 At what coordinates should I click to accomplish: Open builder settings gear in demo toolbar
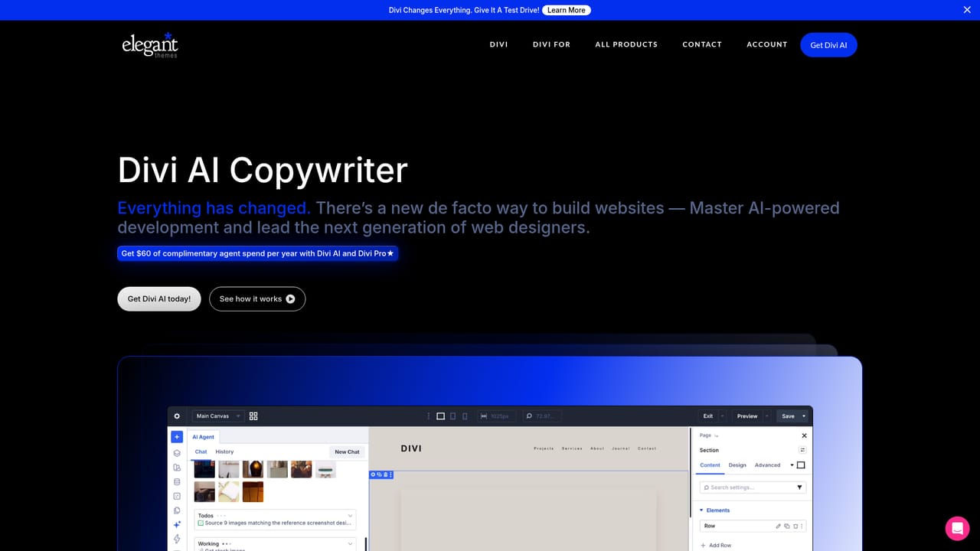click(177, 416)
